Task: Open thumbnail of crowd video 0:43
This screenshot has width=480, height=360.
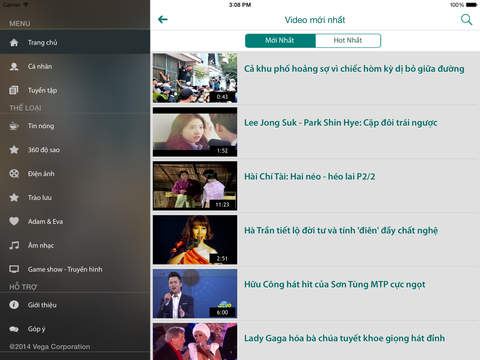Action: (x=195, y=78)
